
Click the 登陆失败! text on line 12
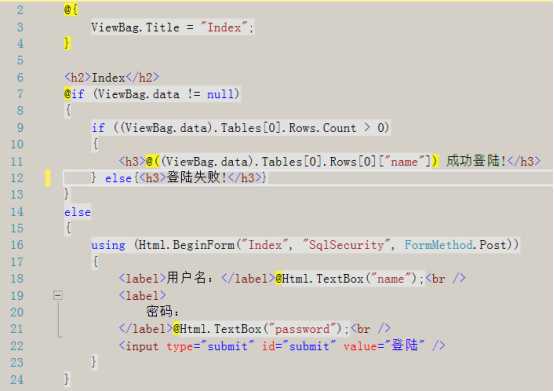196,178
